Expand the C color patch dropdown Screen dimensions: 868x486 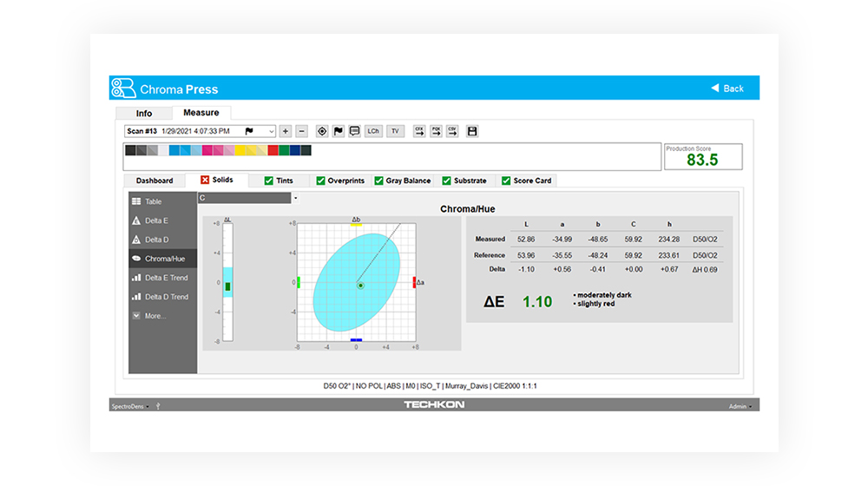click(295, 198)
